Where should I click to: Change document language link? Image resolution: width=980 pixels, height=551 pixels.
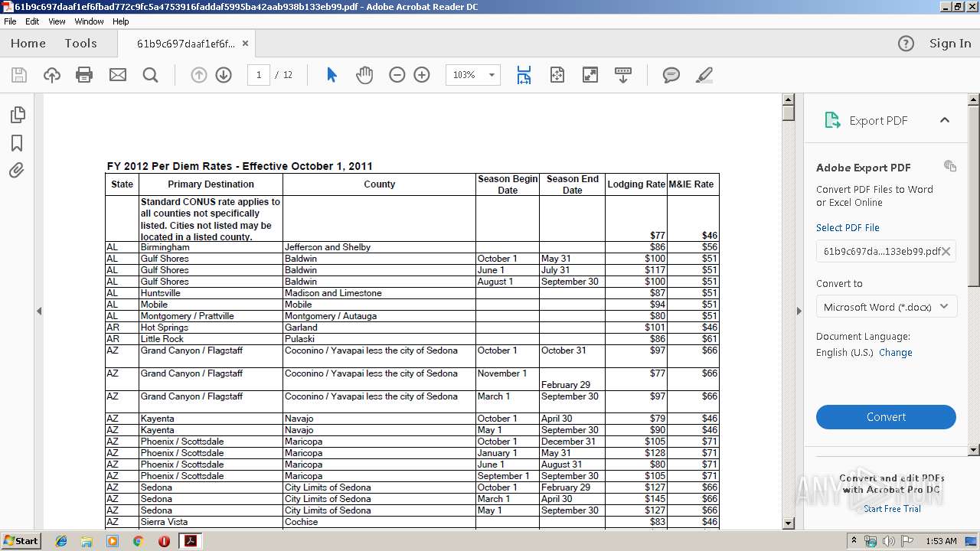point(895,352)
